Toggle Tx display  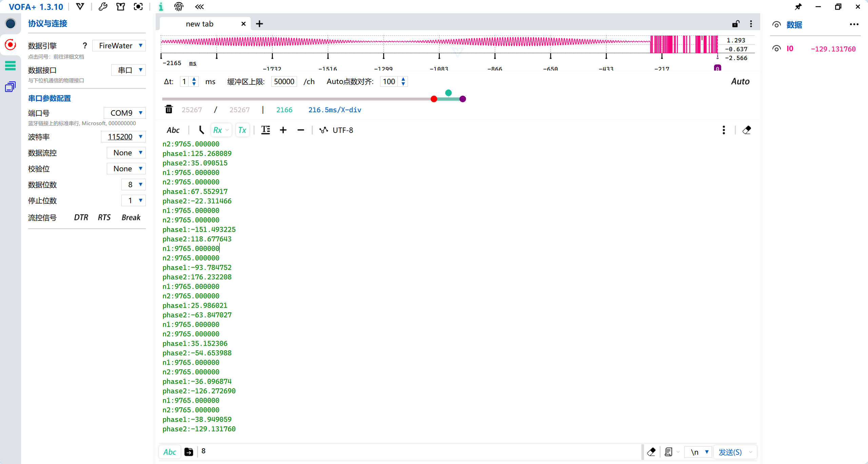coord(242,130)
